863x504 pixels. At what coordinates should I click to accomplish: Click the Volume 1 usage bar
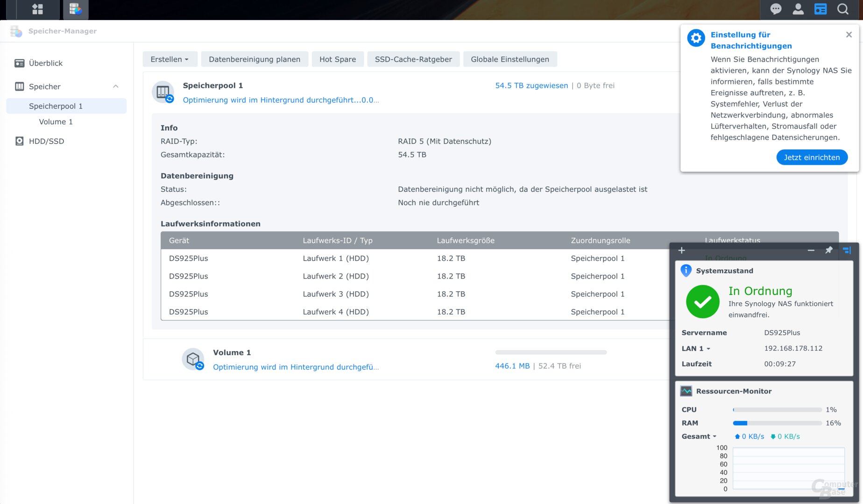point(551,352)
